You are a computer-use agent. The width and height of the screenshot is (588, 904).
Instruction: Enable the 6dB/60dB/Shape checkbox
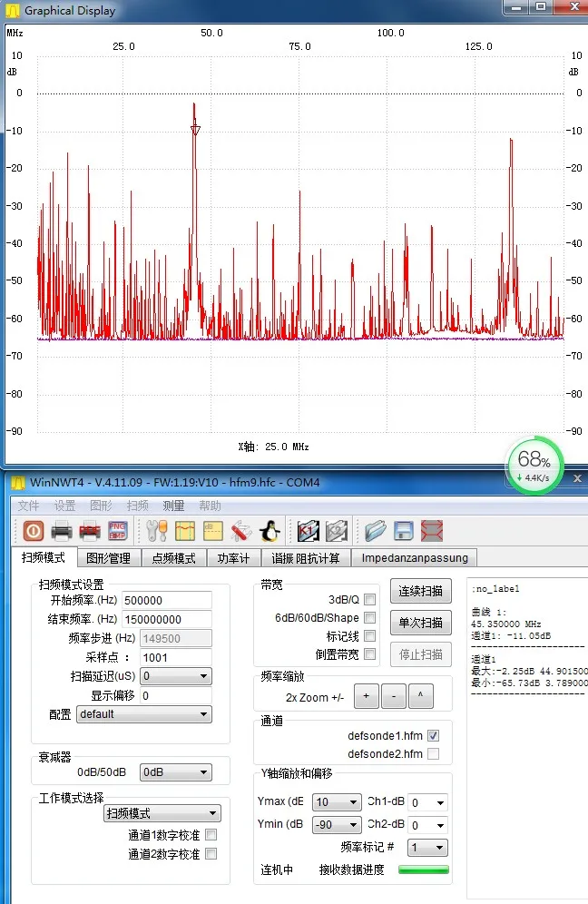(x=370, y=617)
